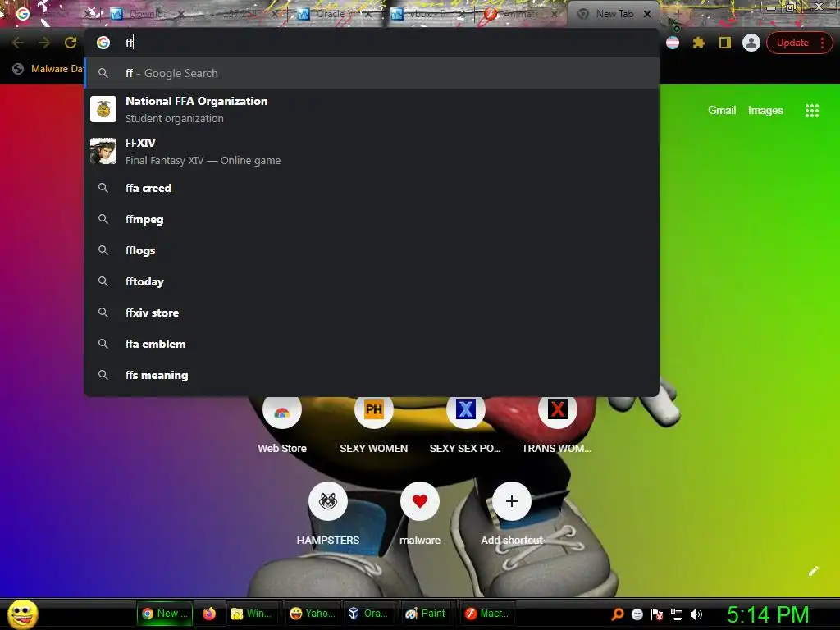Open Chrome three-dot menu
This screenshot has width=840, height=630.
click(x=822, y=43)
